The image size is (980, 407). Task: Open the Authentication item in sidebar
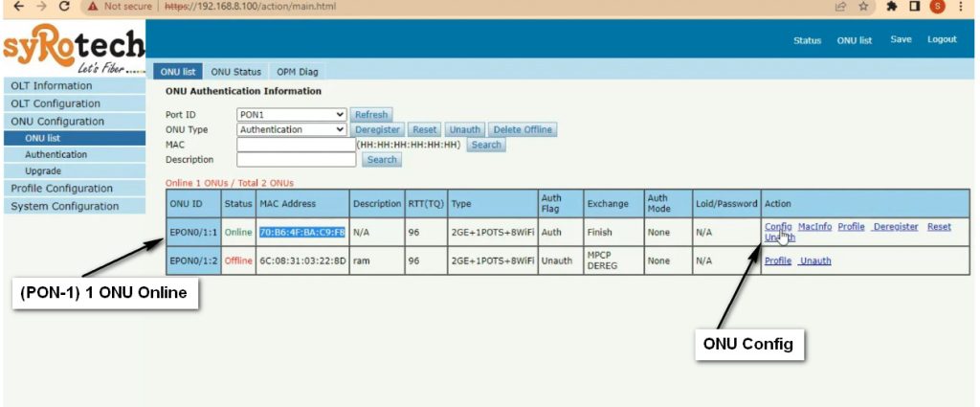[56, 154]
